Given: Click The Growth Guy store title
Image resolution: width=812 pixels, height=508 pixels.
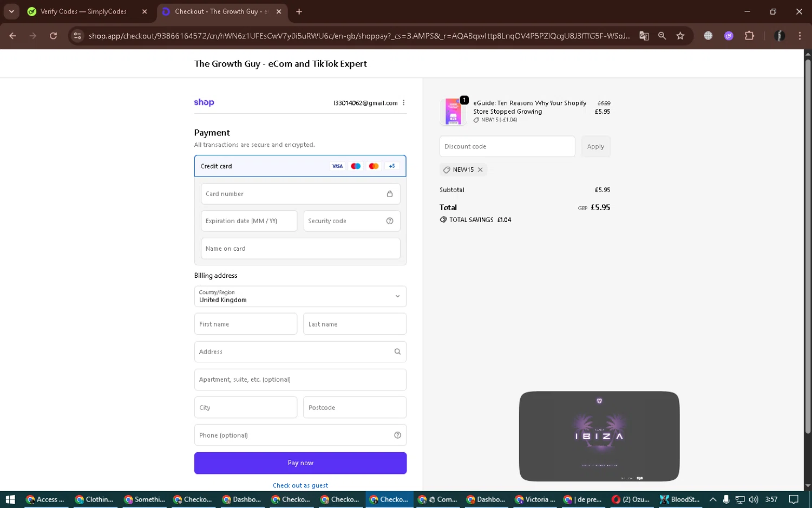Looking at the screenshot, I should [x=280, y=64].
